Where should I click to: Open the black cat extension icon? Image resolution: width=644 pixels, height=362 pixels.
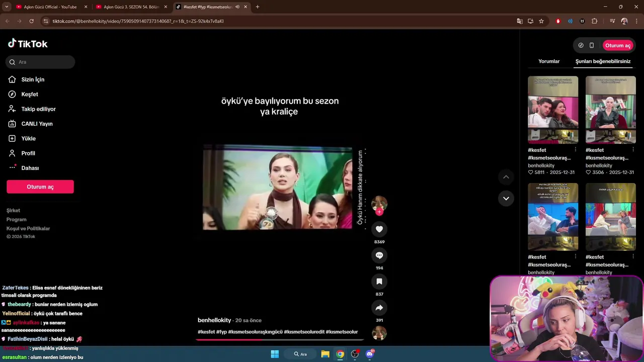[x=582, y=21]
